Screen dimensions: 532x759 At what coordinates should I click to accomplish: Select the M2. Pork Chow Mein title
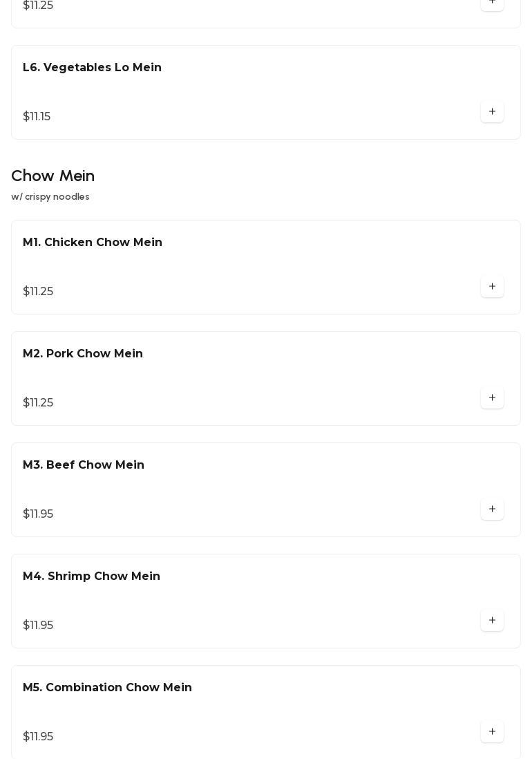[83, 354]
